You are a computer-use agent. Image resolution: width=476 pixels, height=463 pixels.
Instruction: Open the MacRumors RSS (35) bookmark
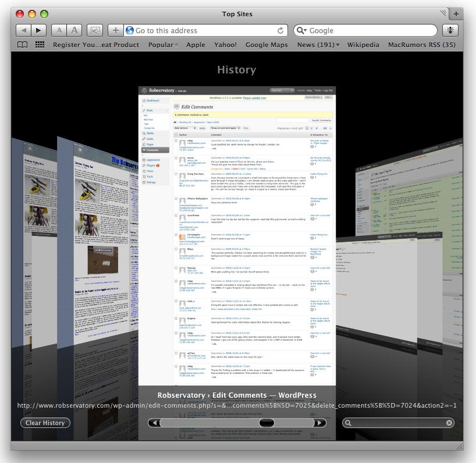tap(422, 45)
